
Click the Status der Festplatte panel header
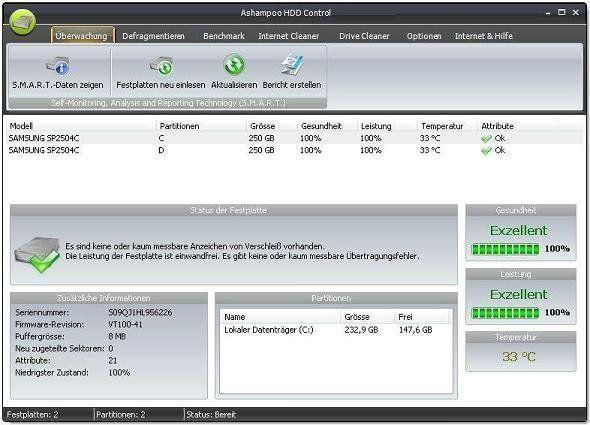(x=234, y=210)
